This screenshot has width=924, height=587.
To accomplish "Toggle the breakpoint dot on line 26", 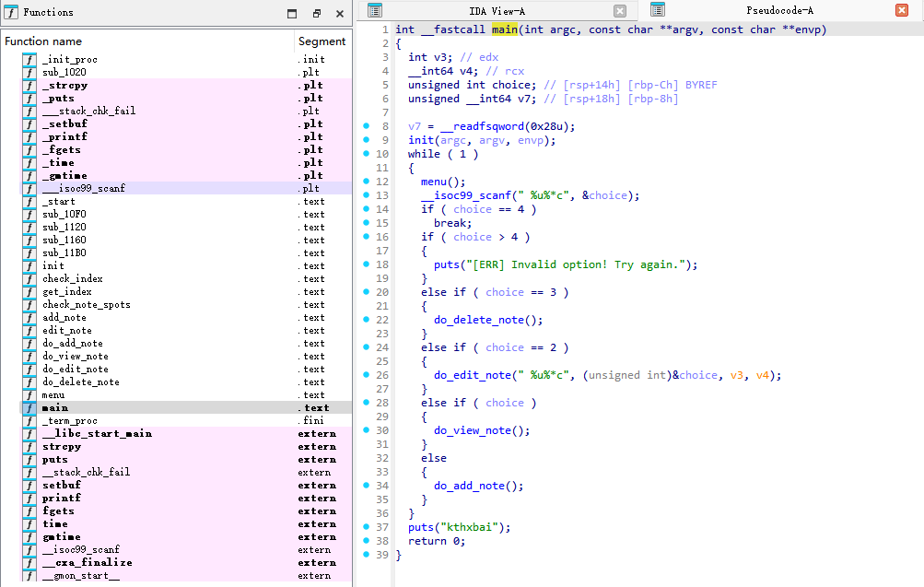I will pos(365,375).
